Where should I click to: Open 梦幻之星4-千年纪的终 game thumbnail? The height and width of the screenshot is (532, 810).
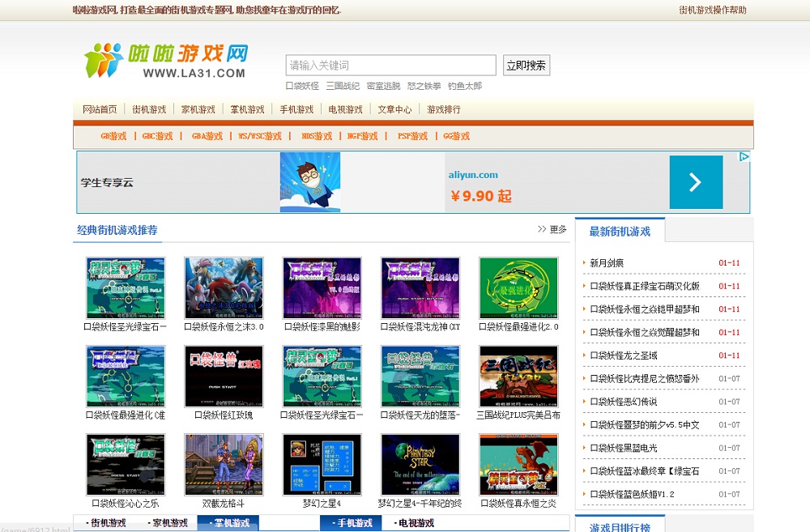tap(420, 464)
